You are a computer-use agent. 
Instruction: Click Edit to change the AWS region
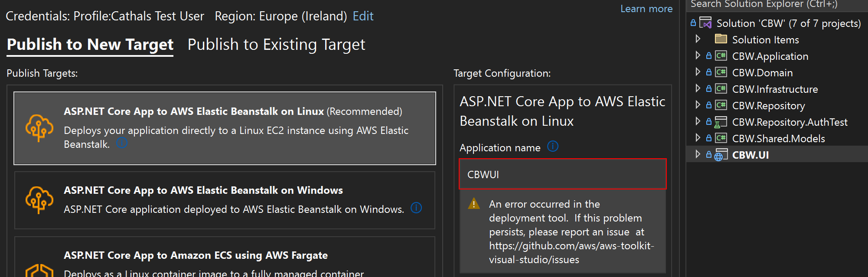(x=363, y=16)
